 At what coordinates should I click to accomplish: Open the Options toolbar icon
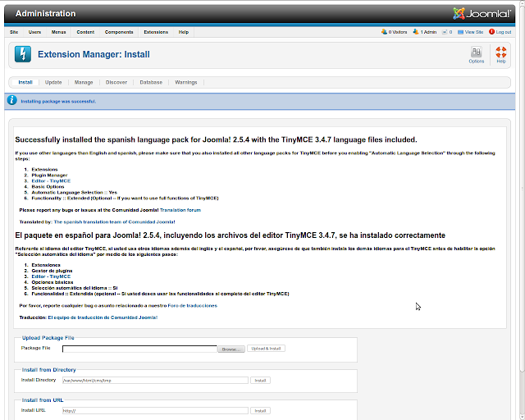point(476,55)
